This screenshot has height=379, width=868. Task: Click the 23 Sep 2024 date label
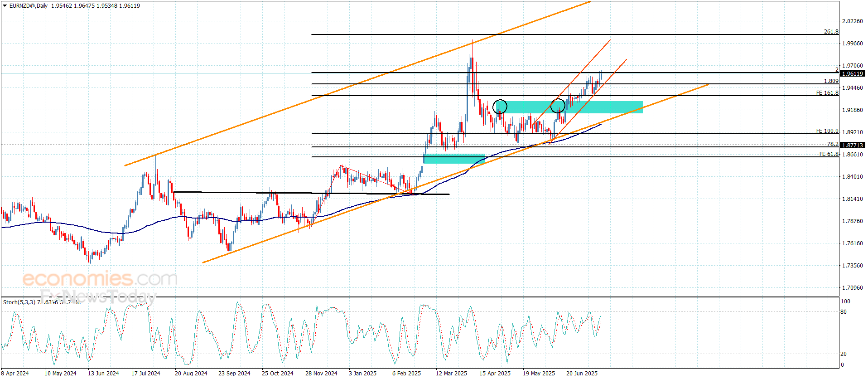click(x=234, y=374)
